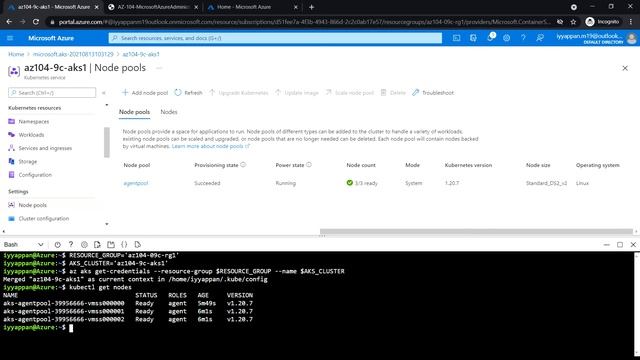Viewport: 640px width, 360px height.
Task: Open a new browser tab
Action: pyautogui.click(x=311, y=7)
